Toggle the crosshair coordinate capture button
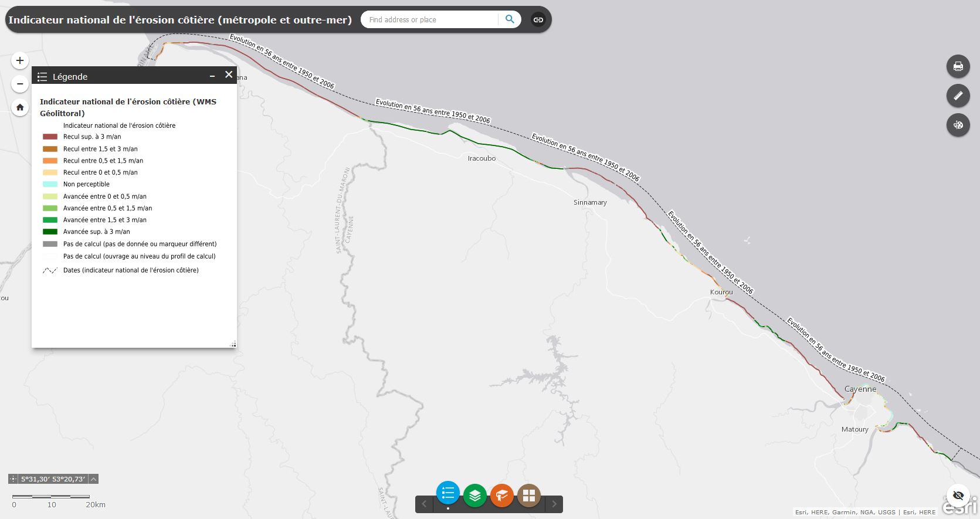980x519 pixels. coord(13,479)
